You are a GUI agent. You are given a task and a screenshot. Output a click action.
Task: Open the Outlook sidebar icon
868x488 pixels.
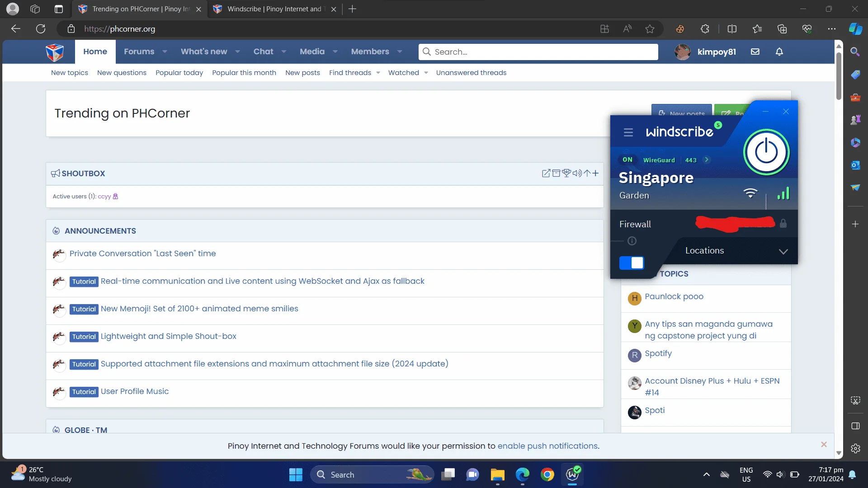tap(855, 165)
